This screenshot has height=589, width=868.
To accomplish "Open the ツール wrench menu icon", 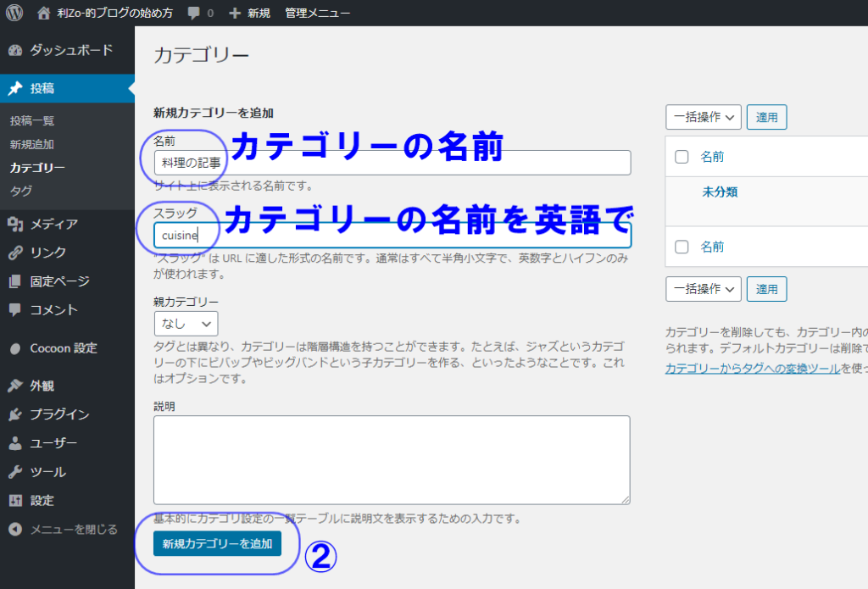I will pyautogui.click(x=15, y=472).
